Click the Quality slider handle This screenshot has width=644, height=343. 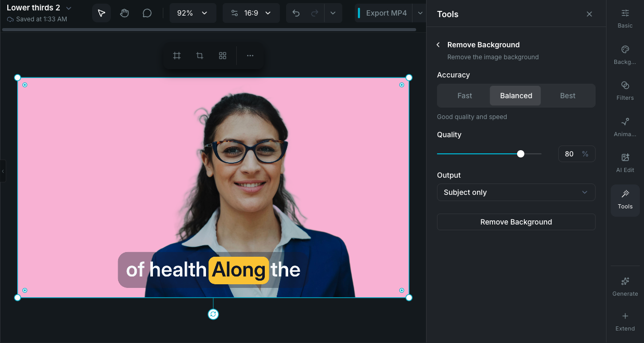point(521,154)
